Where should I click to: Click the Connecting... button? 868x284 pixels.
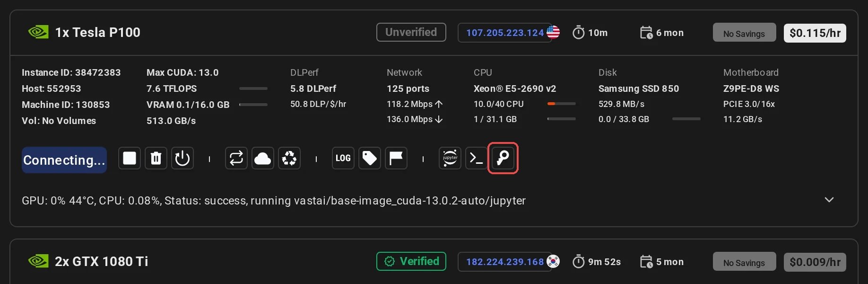[x=64, y=160]
